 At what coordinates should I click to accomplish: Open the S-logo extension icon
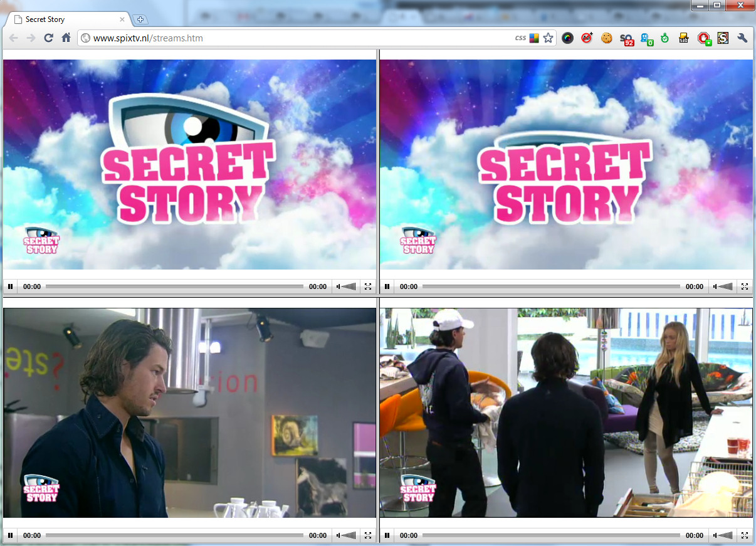pyautogui.click(x=723, y=38)
